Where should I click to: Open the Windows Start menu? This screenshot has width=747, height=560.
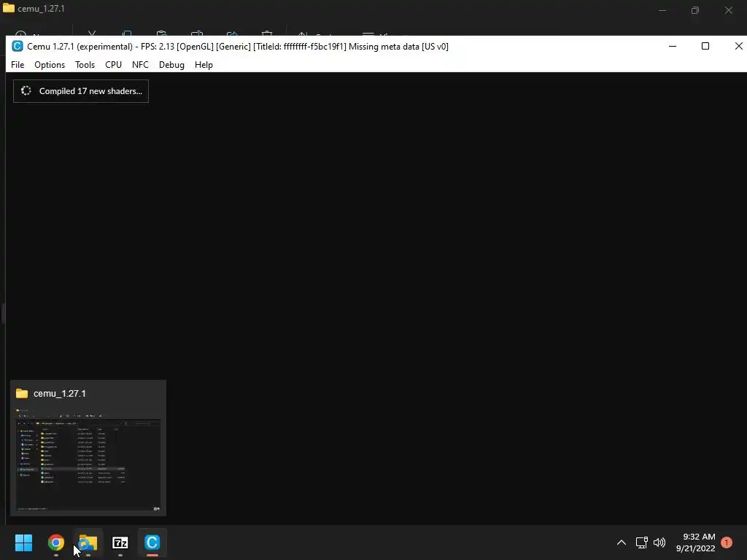point(23,542)
